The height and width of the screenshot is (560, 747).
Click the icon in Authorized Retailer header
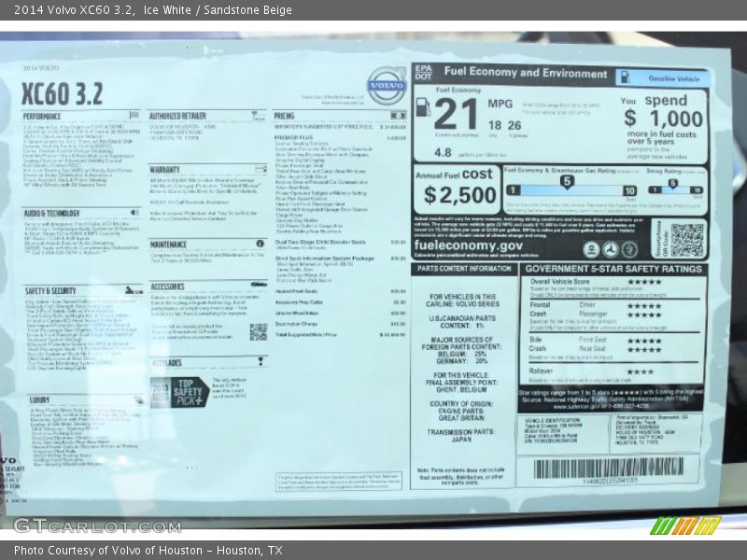258,115
